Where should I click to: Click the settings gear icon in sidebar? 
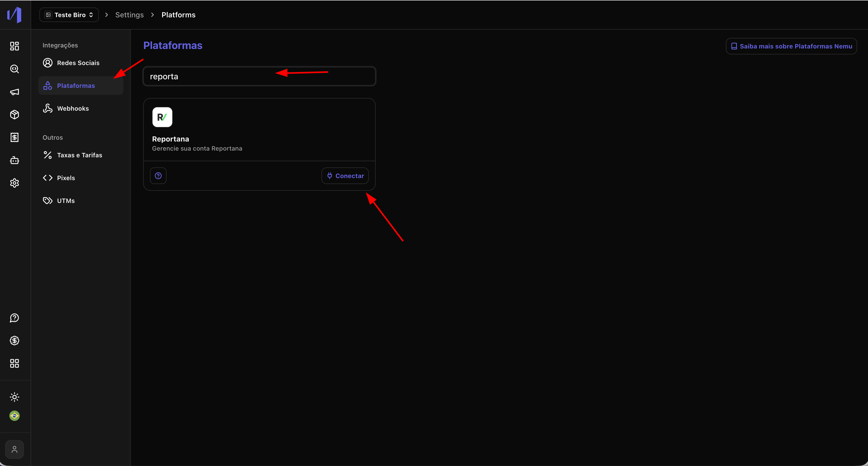(x=15, y=183)
